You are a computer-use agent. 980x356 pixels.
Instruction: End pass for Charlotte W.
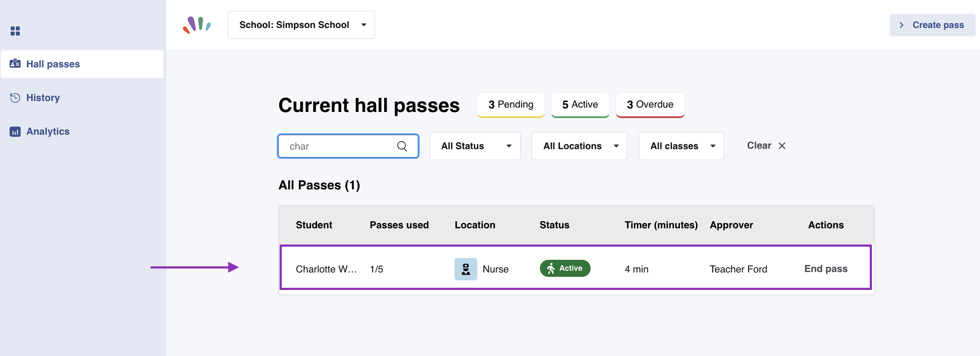826,269
